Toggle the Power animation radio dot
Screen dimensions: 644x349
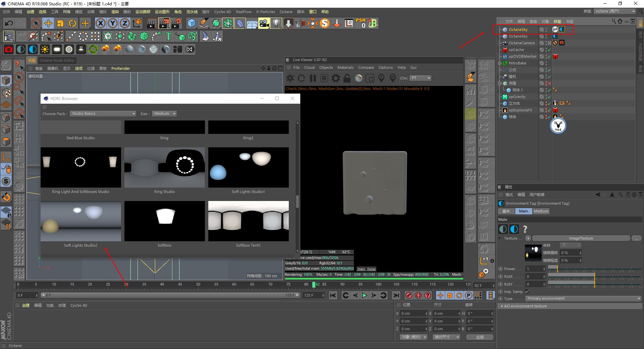click(x=500, y=269)
